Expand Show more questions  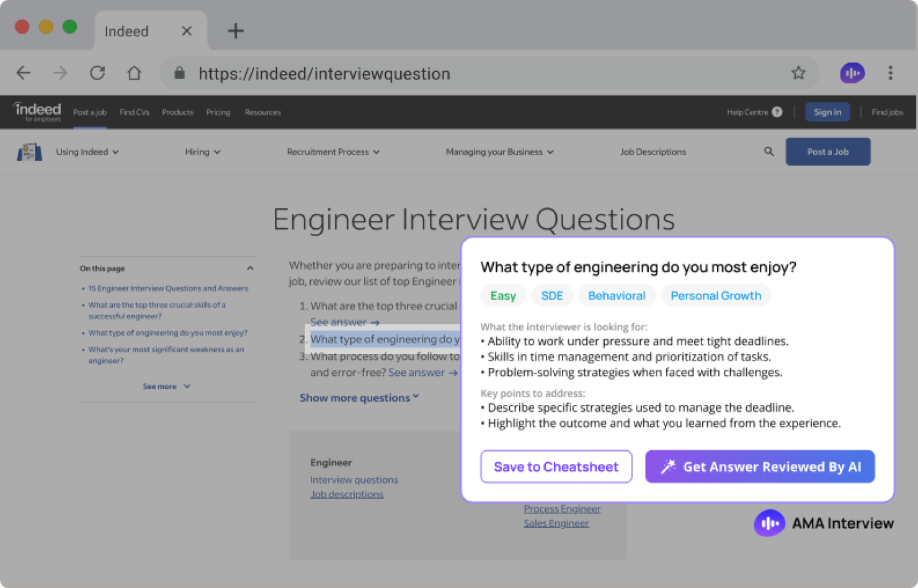pyautogui.click(x=359, y=398)
